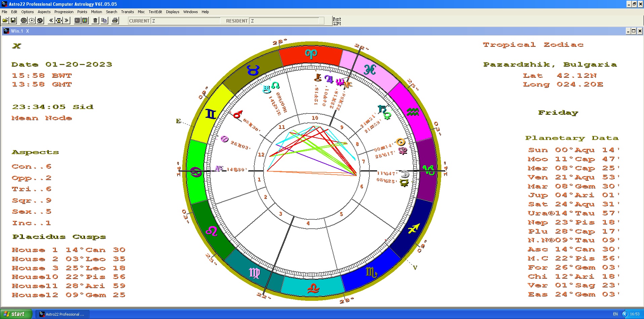Open the Displays menu
Image resolution: width=644 pixels, height=319 pixels.
click(172, 12)
